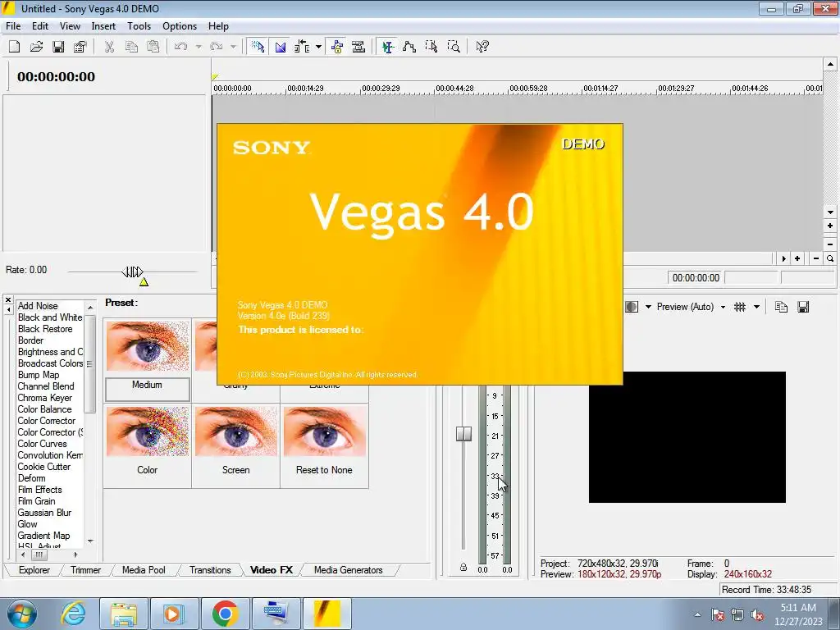
Task: Open the Undo history dropdown arrow
Action: tap(199, 47)
